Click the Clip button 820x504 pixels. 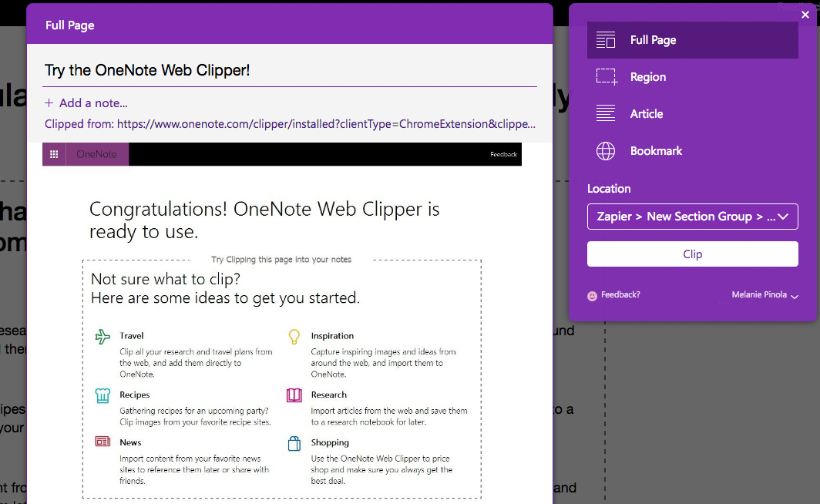[x=692, y=254]
